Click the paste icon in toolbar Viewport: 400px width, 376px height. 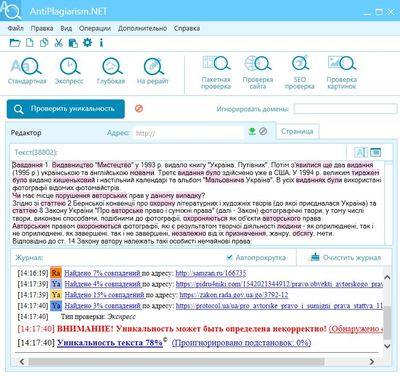[x=73, y=43]
